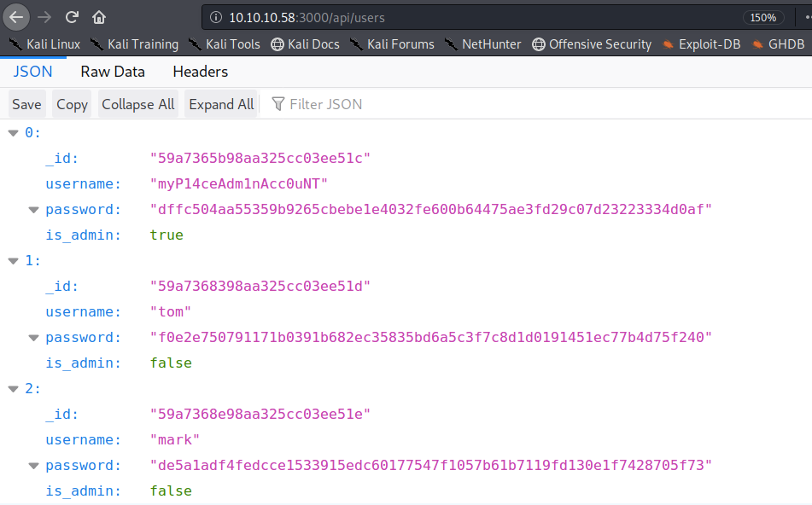Collapse the JSON item 1 node
This screenshot has height=505, width=812.
click(x=13, y=261)
